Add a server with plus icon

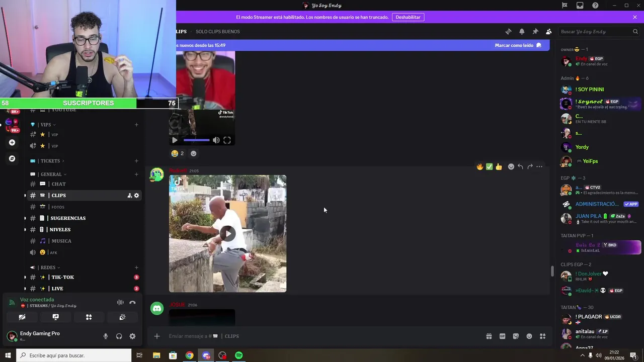[x=12, y=142]
